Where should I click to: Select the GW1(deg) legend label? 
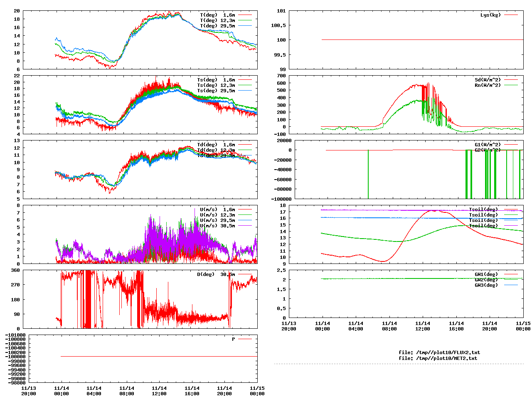coord(486,274)
